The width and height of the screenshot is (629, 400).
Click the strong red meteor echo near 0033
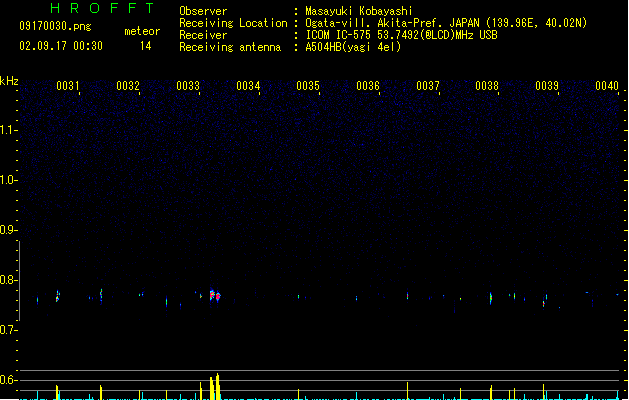[x=215, y=296]
